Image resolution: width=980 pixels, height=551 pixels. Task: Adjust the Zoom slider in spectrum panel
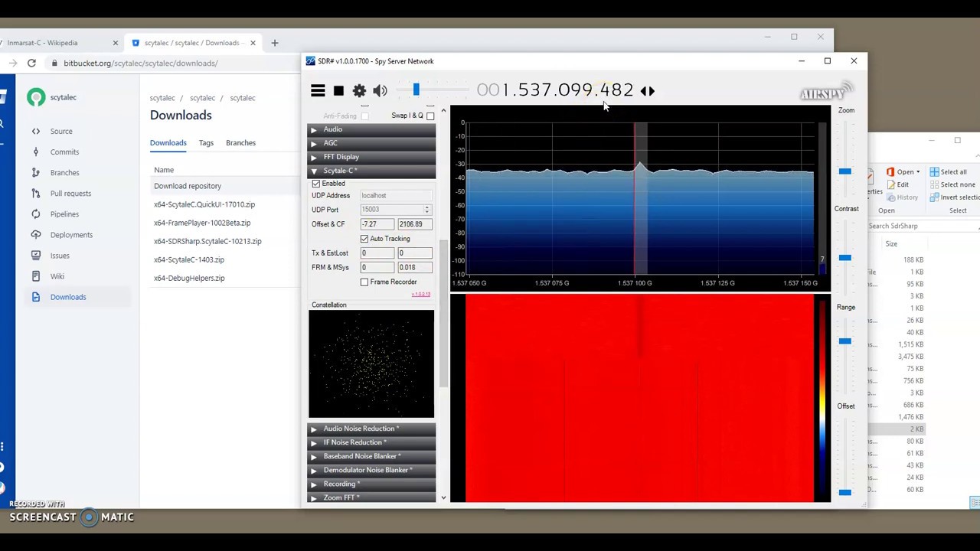tap(844, 171)
